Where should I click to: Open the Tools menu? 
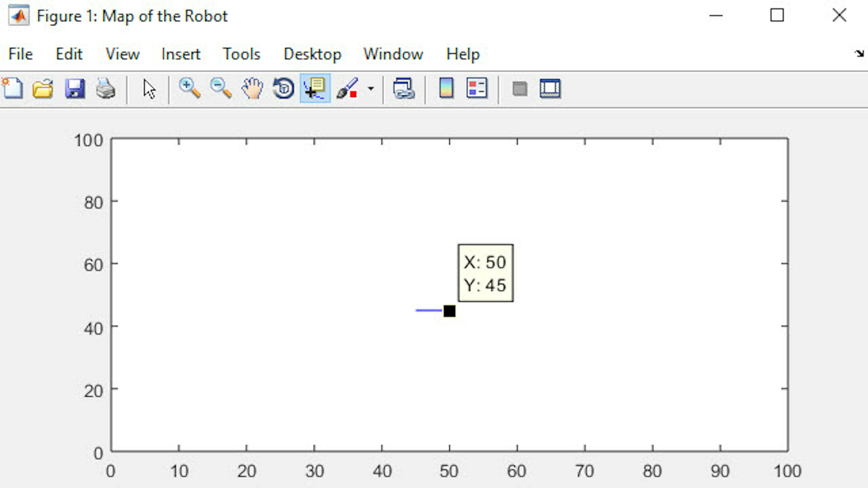click(242, 54)
